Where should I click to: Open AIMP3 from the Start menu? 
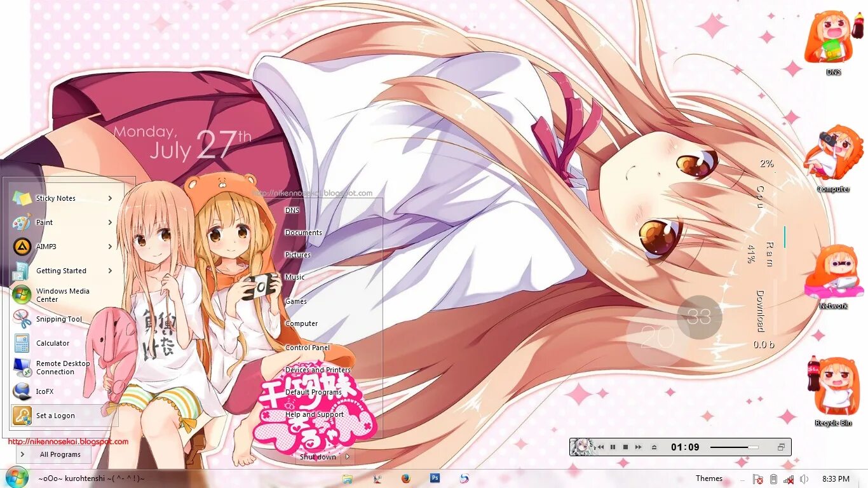pos(64,247)
